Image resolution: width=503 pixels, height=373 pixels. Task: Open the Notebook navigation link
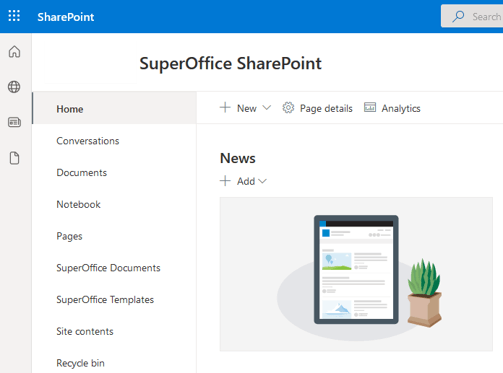click(x=78, y=204)
